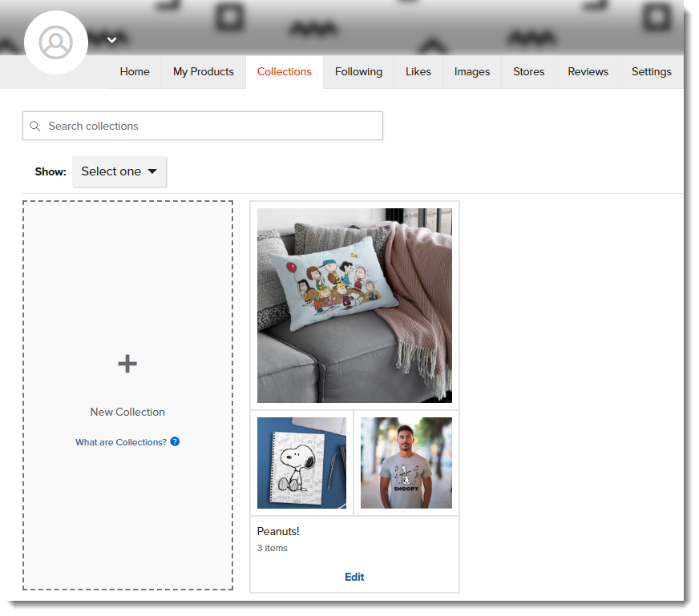The image size is (699, 616).
Task: Open the Snoopy notebook thumbnail
Action: tap(301, 463)
